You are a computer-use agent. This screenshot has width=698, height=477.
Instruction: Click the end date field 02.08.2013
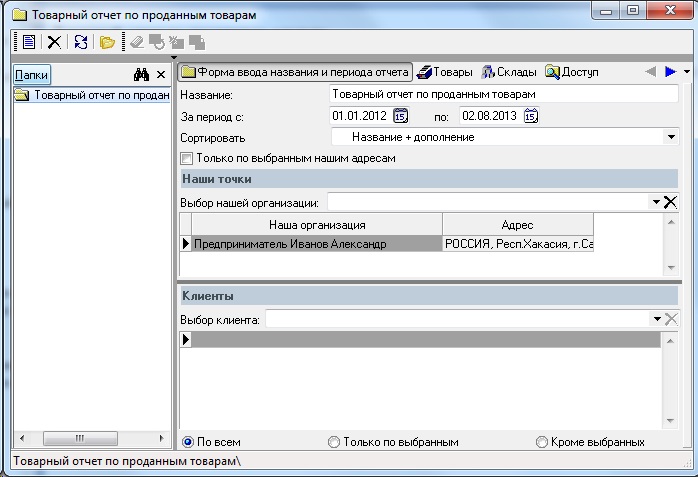click(x=490, y=116)
